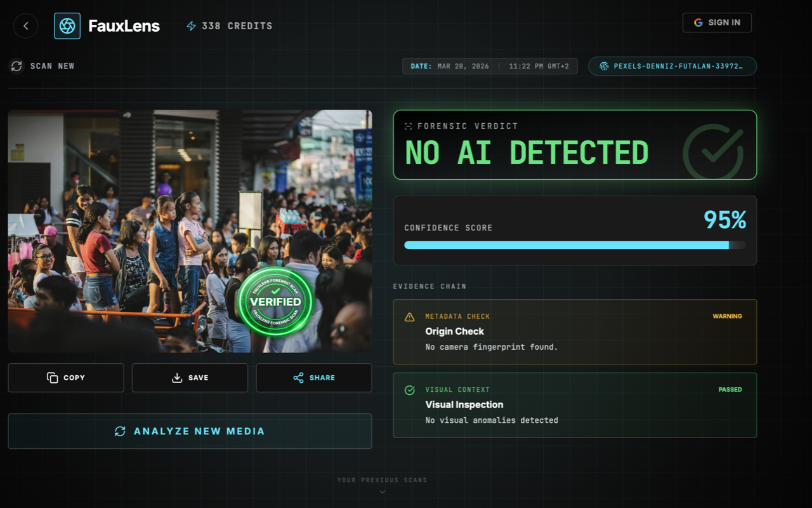
Task: Open the FauxLens aperture logo
Action: point(67,26)
